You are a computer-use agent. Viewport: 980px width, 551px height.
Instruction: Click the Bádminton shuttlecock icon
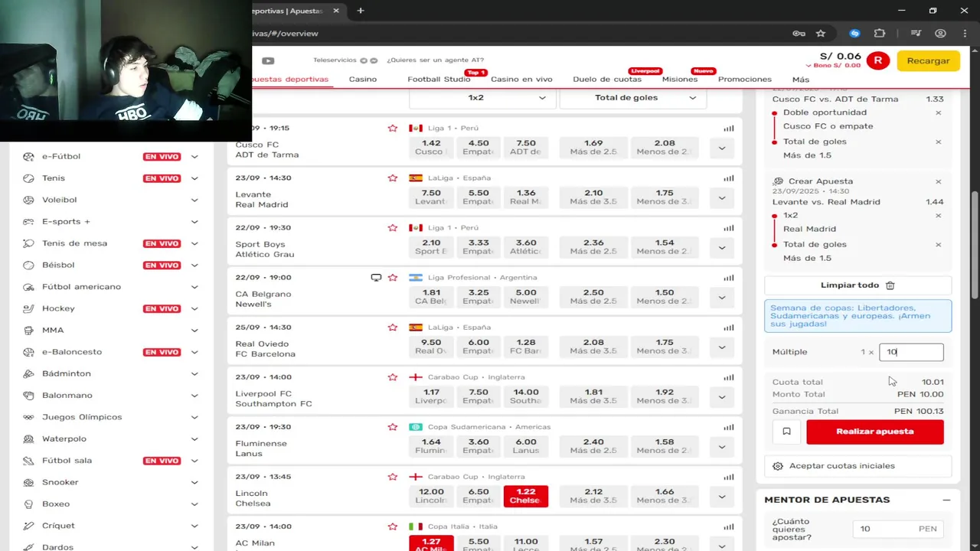[28, 373]
